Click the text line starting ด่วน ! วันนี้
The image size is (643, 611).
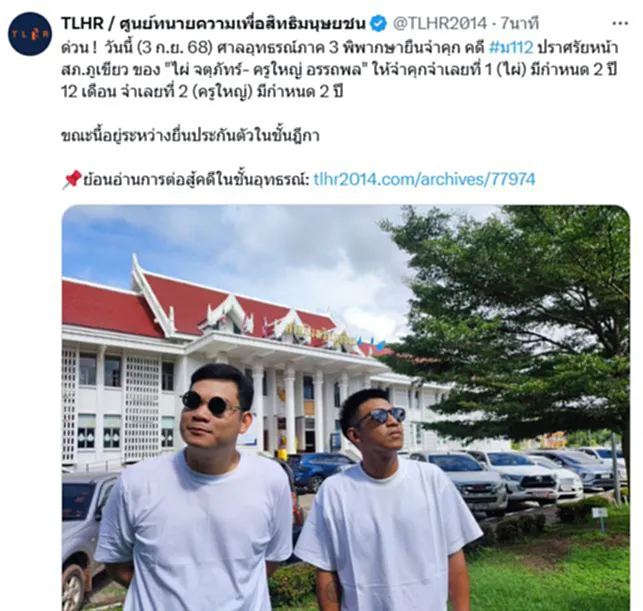tap(340, 48)
